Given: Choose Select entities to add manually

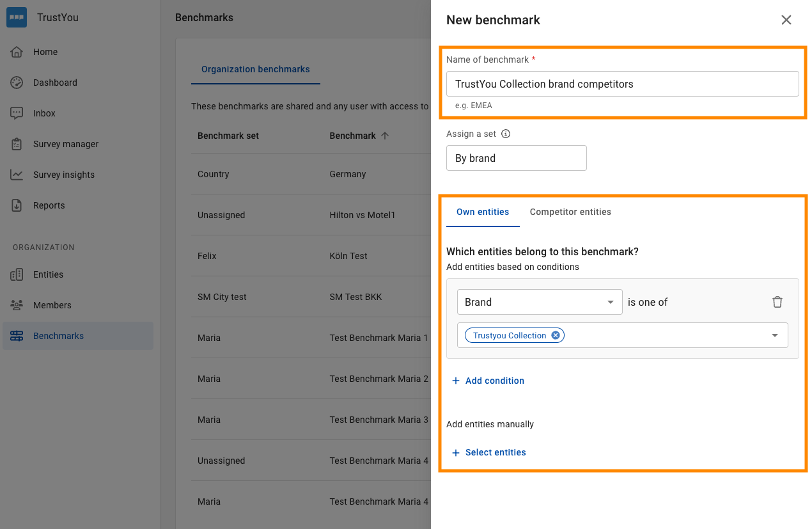Looking at the screenshot, I should click(488, 452).
